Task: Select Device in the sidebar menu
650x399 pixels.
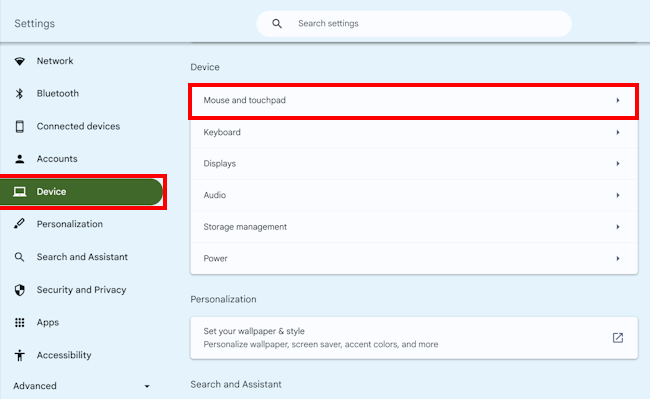Action: pyautogui.click(x=81, y=192)
